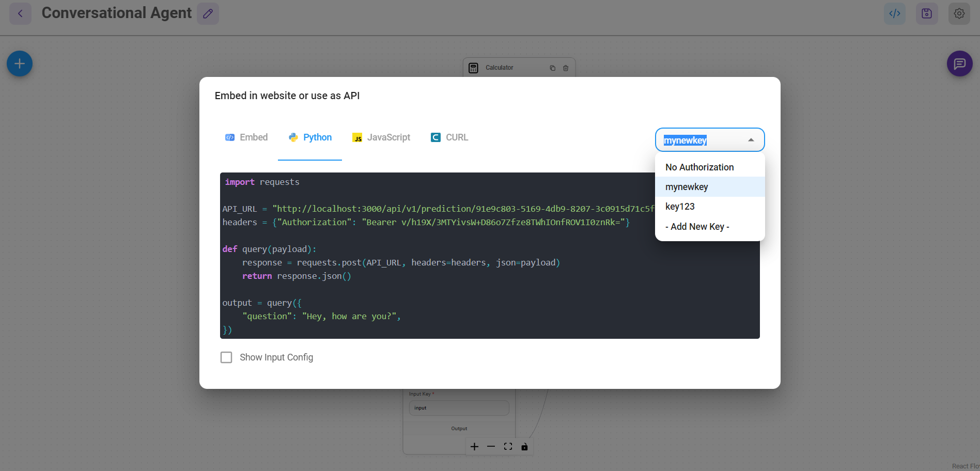Choose key123 from key list
This screenshot has height=471, width=980.
[x=680, y=207]
